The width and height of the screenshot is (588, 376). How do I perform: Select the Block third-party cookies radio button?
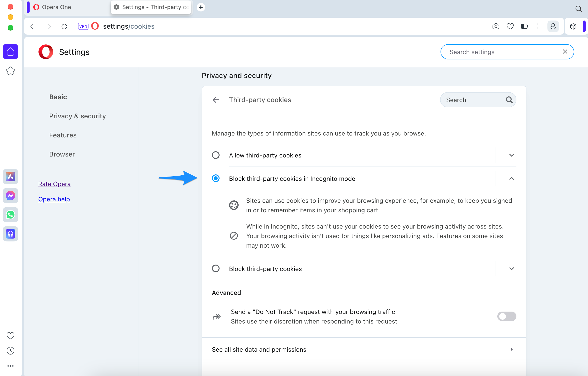tap(216, 269)
